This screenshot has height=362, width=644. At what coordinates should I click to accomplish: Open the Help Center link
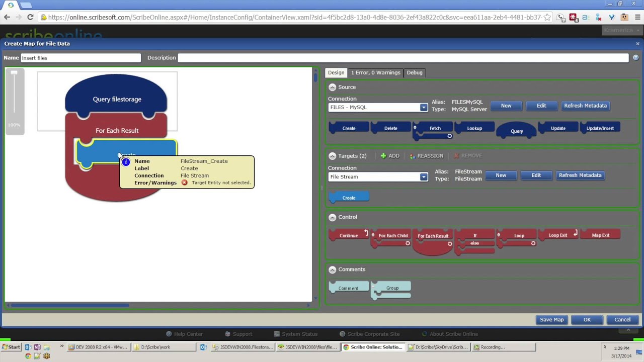(184, 334)
